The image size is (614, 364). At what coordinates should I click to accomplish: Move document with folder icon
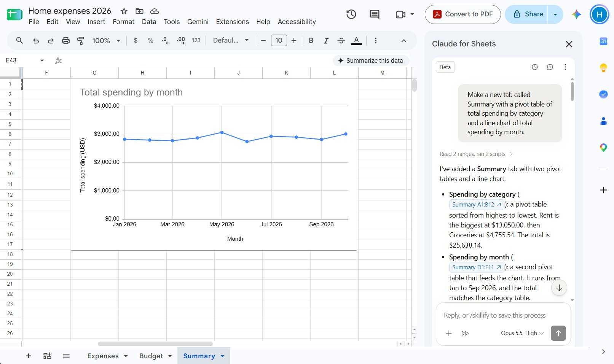(x=139, y=11)
